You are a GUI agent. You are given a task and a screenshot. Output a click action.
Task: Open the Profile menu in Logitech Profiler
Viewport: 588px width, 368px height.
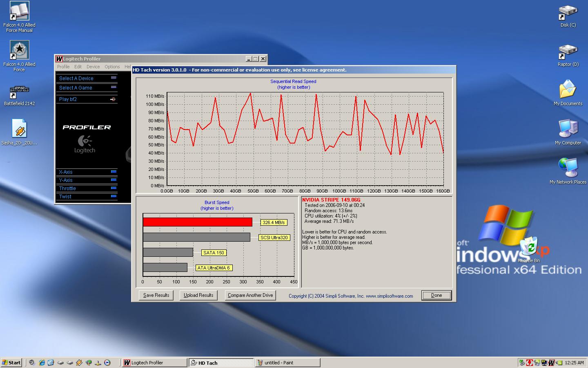pos(63,67)
